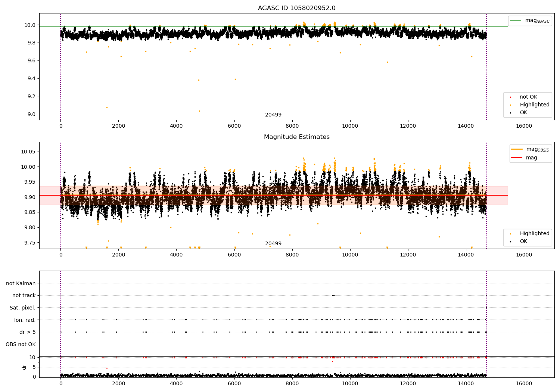Click the 'AGASC ID 1058020952.0' title
Viewport: 560px width, 392px height.
point(296,8)
